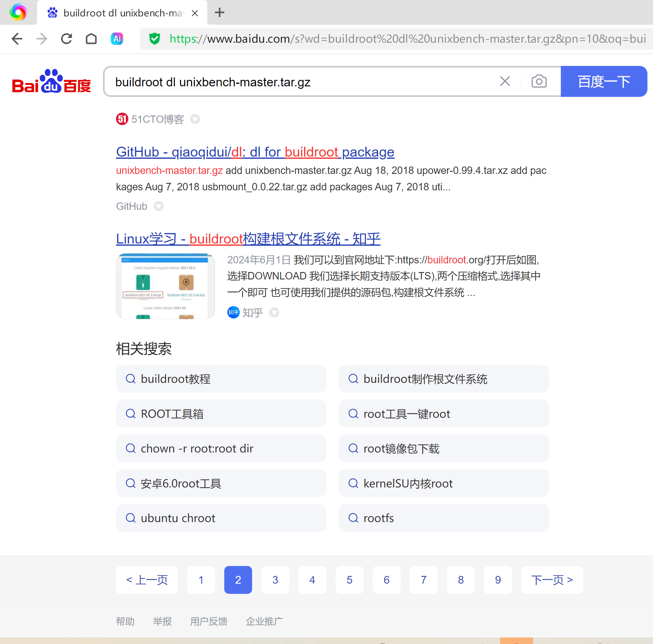Screen dimensions: 653x644
Task: Click in the Baidu search input field
Action: (x=298, y=82)
